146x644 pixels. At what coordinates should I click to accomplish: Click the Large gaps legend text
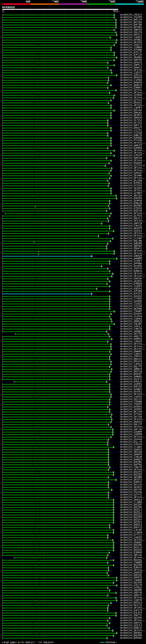[x=28, y=642]
